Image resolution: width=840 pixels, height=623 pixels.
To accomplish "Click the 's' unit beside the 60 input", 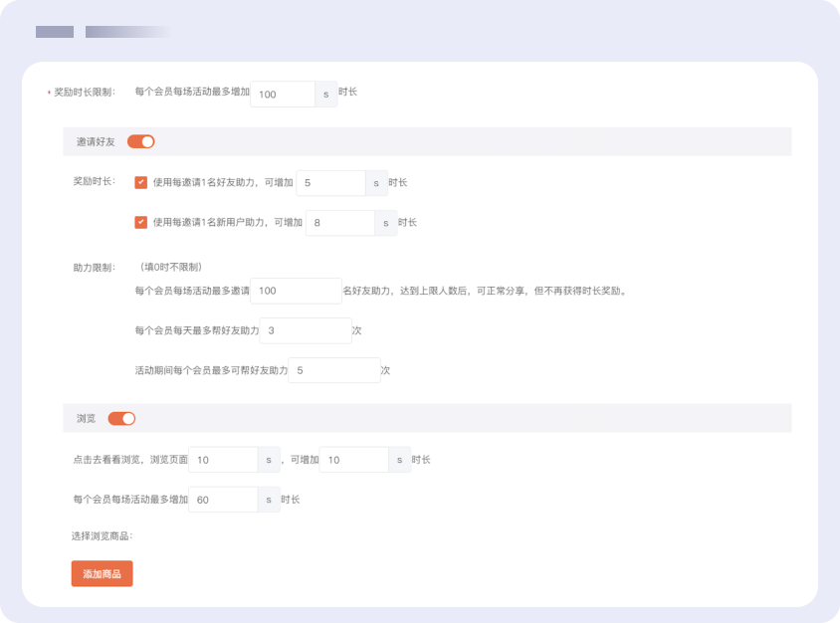I will [269, 500].
